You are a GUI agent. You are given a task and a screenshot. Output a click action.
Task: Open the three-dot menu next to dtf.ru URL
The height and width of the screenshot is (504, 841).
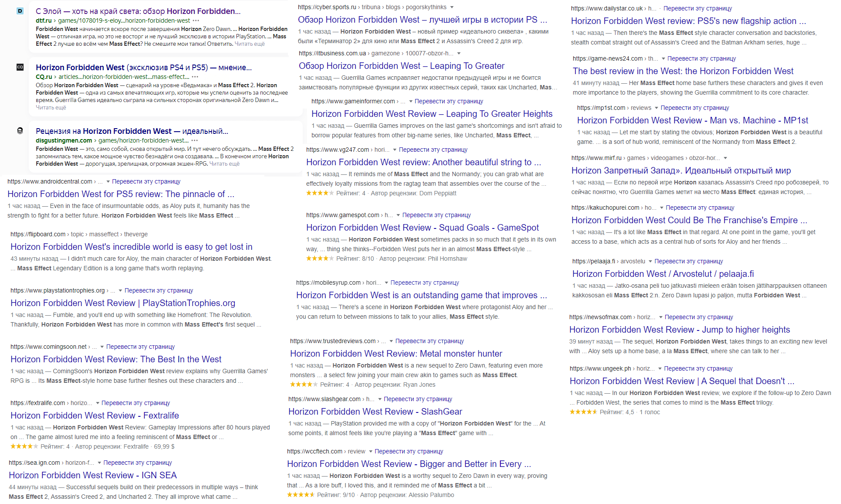click(x=196, y=20)
